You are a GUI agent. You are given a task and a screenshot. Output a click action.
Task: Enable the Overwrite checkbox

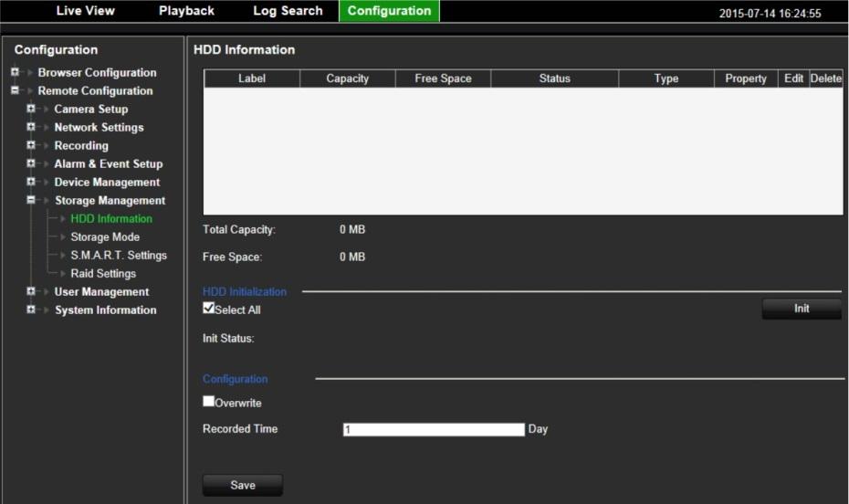click(x=208, y=401)
